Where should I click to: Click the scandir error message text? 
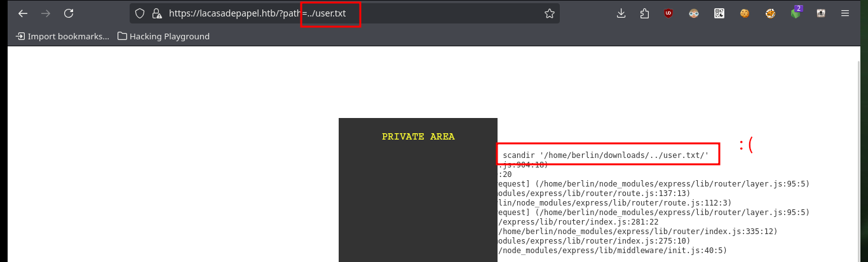pos(606,155)
